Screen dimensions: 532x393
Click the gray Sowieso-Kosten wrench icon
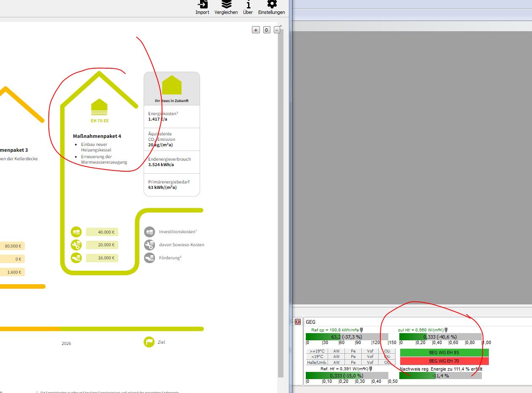pos(150,245)
